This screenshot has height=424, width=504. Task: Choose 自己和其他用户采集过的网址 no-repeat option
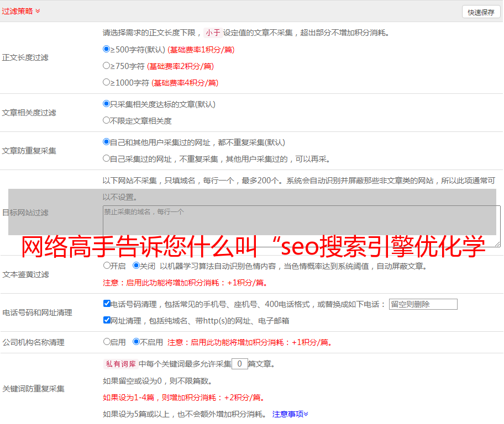coord(107,142)
